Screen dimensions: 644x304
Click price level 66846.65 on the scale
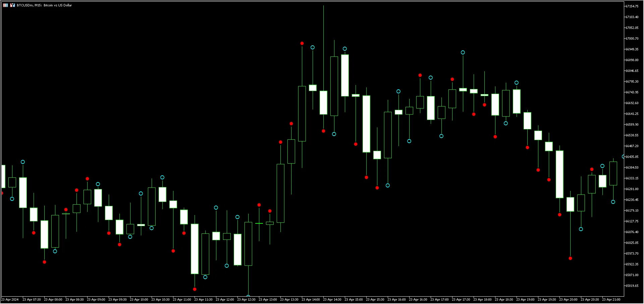[632, 71]
